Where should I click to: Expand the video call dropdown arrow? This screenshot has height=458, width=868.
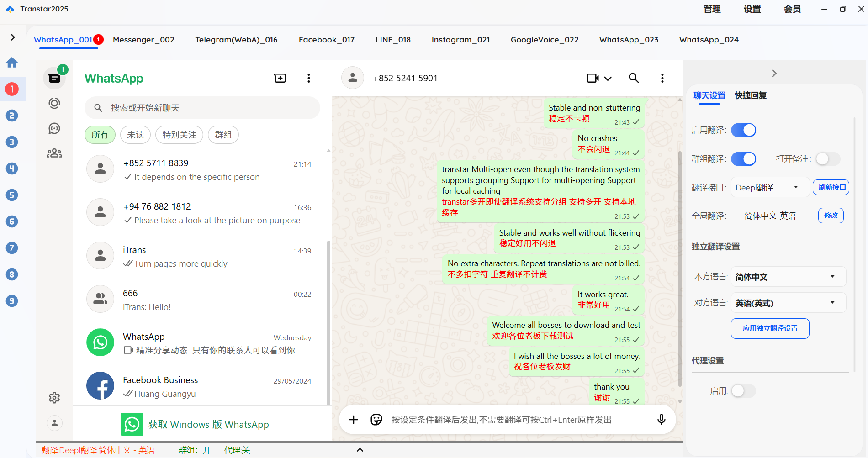point(608,79)
